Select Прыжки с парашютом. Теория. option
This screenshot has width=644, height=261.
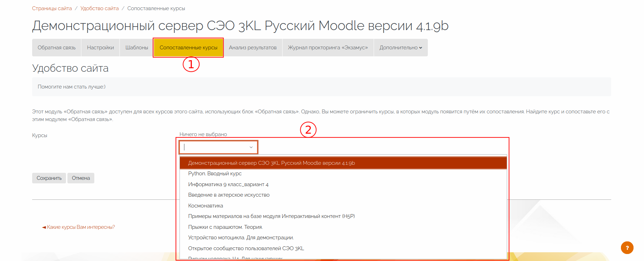pos(343,227)
